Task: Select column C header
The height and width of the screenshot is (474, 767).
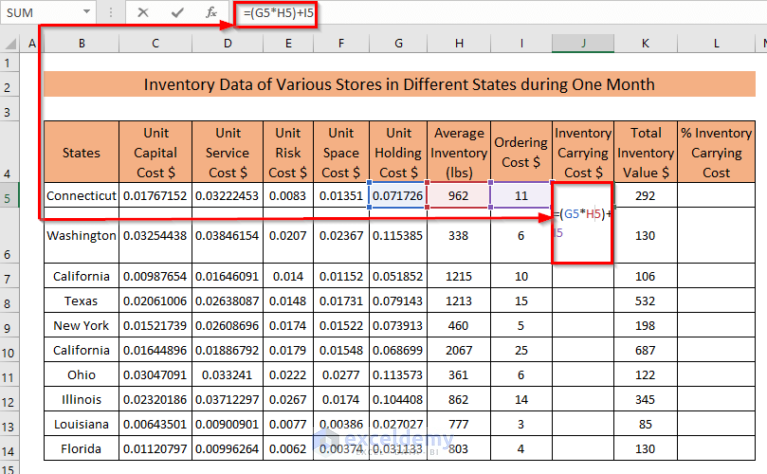Action: click(155, 44)
